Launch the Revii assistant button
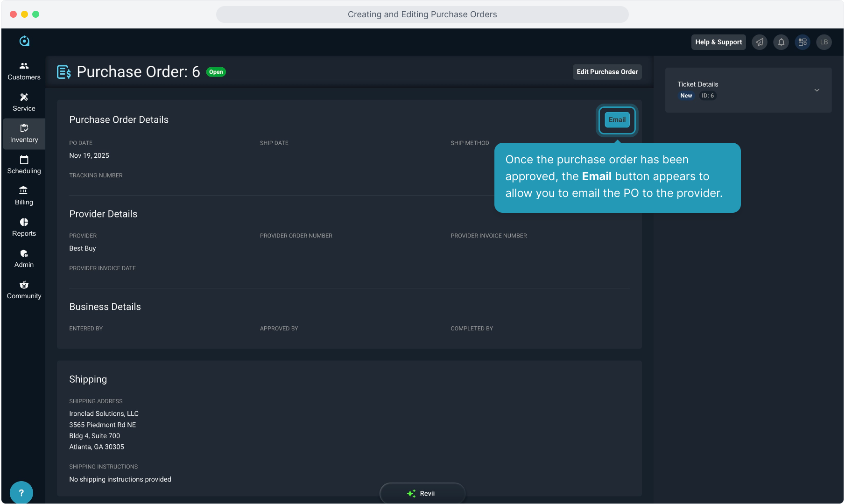The image size is (845, 504). pos(422,493)
